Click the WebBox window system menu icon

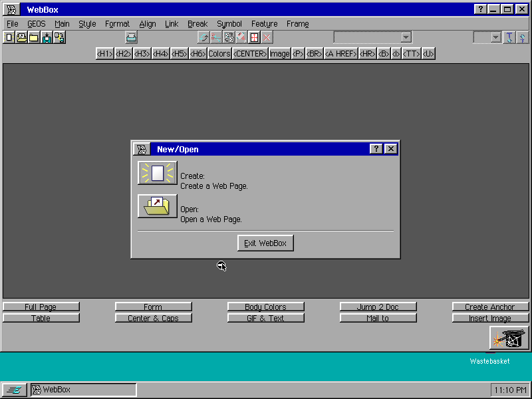point(11,9)
